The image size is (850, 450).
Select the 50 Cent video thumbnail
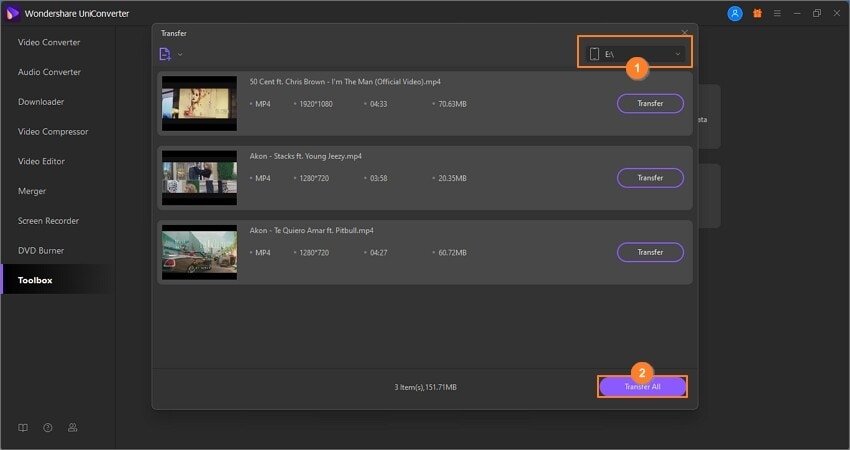pyautogui.click(x=199, y=103)
